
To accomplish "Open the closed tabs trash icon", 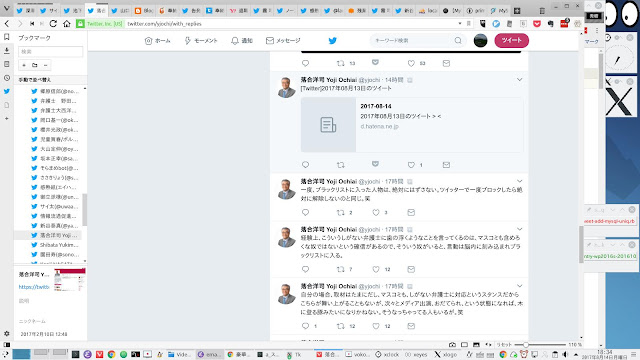I will coord(542,11).
